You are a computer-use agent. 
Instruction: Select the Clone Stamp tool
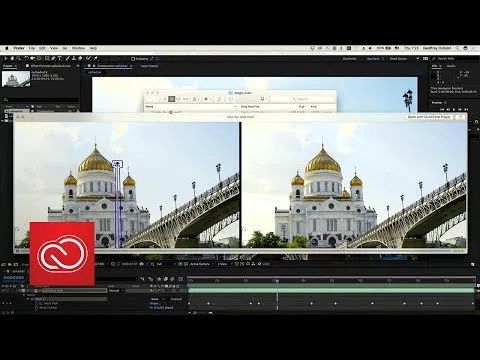click(74, 58)
